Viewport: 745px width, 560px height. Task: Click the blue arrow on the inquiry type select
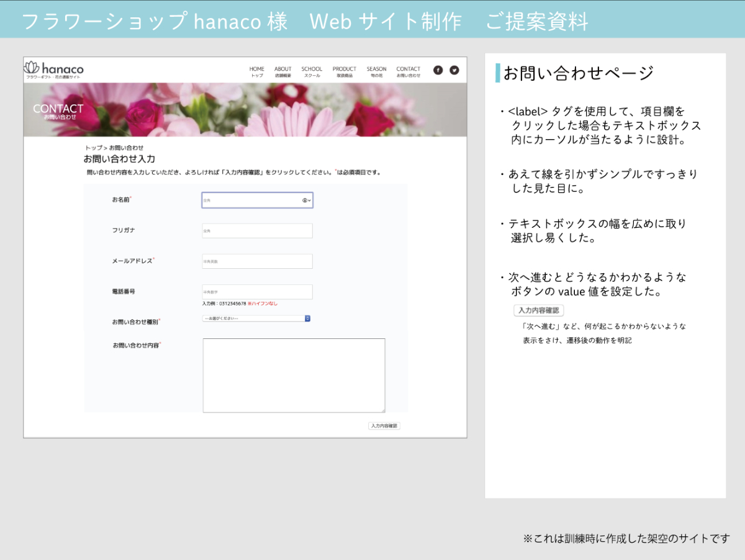[307, 318]
